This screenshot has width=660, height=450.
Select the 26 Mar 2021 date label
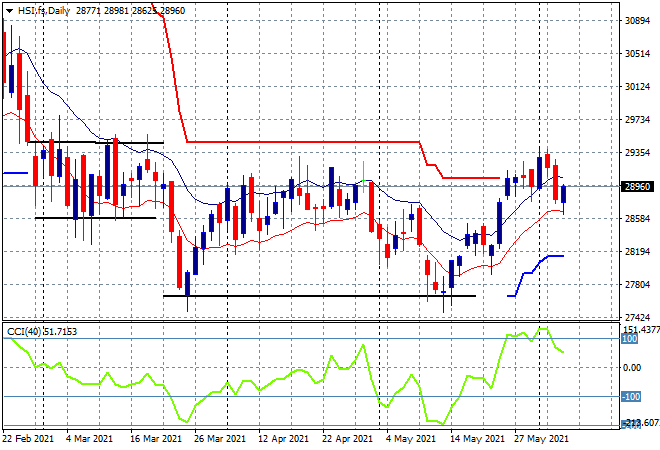point(219,439)
